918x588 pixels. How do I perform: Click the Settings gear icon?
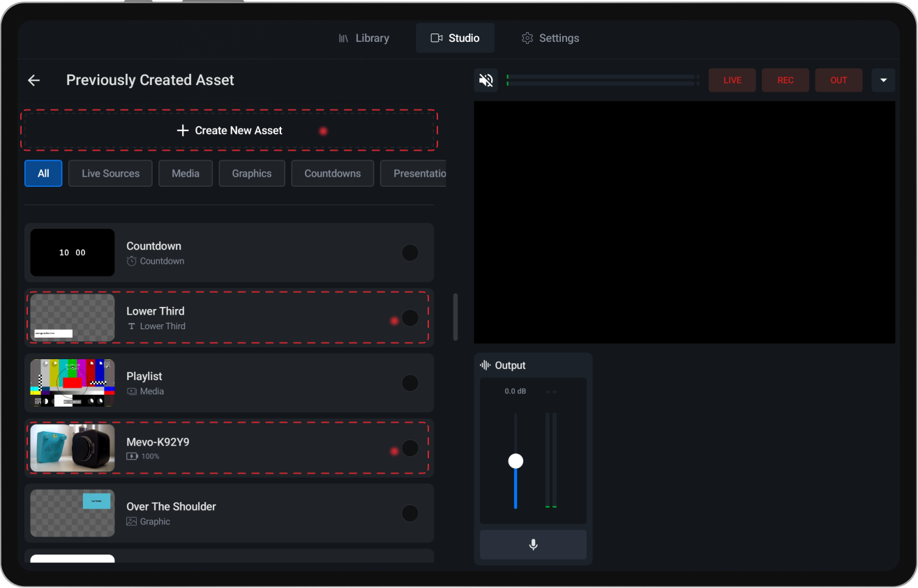coord(527,38)
